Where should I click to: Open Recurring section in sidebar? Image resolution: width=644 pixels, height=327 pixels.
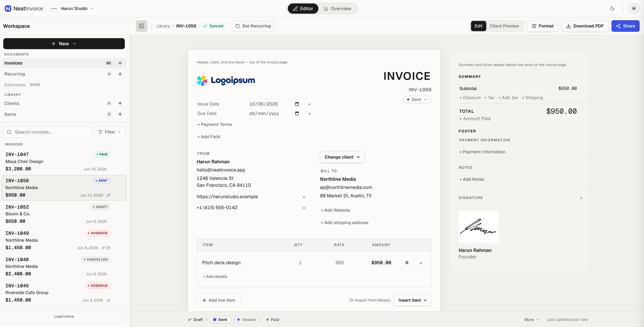(x=64, y=74)
